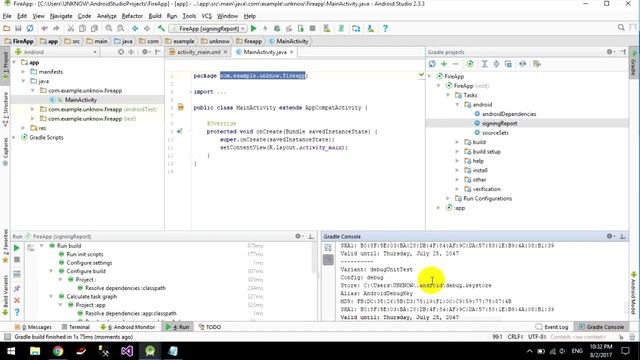
Task: Expand the res folder
Action: [x=24, y=128]
